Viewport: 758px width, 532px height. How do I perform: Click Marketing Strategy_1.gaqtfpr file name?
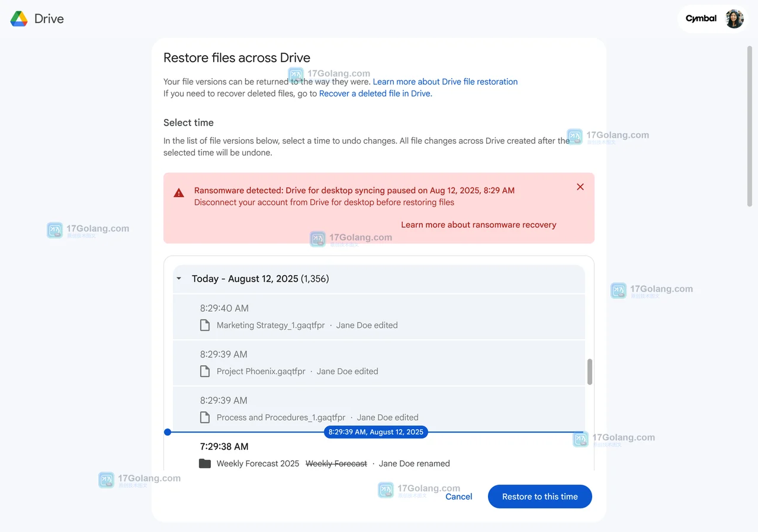click(x=271, y=325)
